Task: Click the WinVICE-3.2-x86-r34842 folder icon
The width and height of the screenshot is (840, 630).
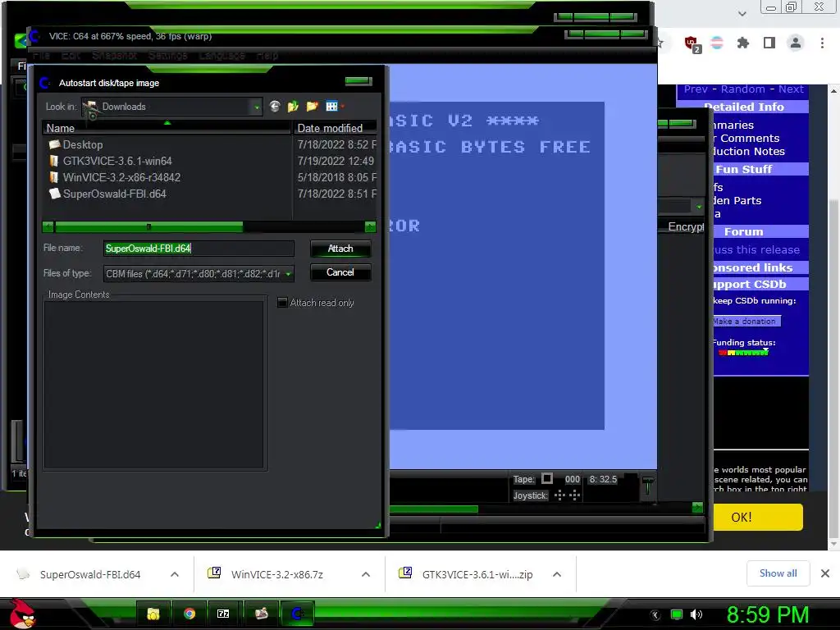Action: point(53,177)
